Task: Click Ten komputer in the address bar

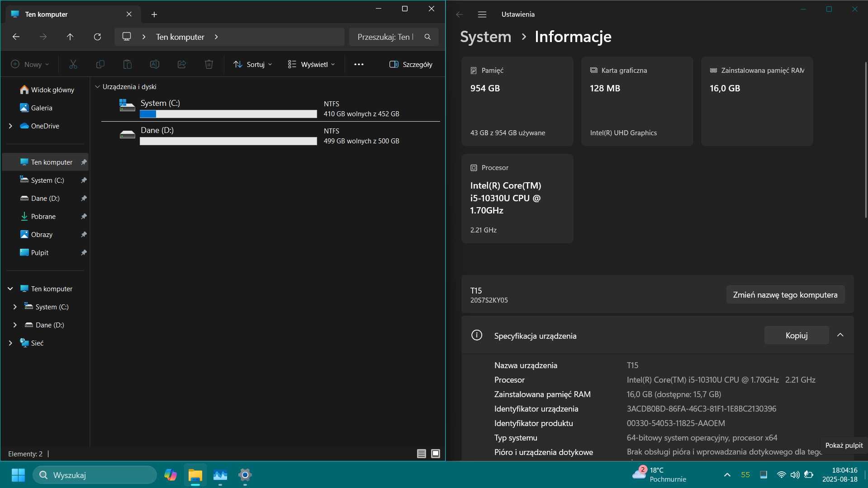Action: click(x=180, y=37)
